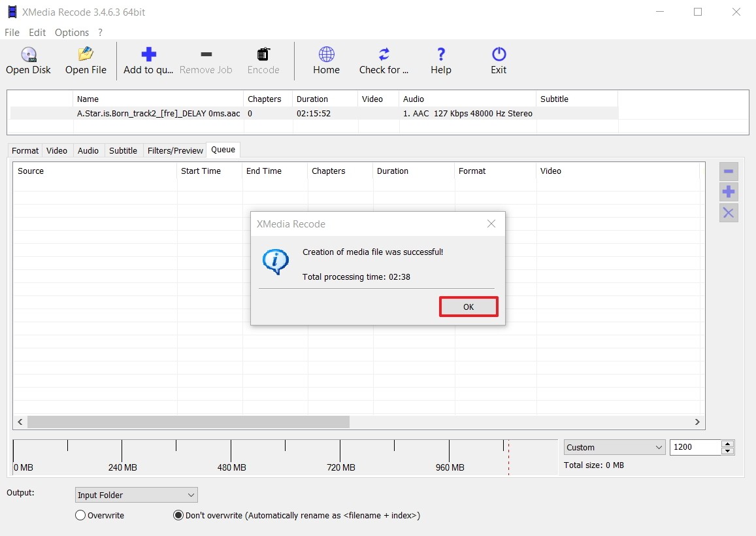The image size is (756, 536).
Task: Click the Open File icon
Action: pyautogui.click(x=85, y=60)
